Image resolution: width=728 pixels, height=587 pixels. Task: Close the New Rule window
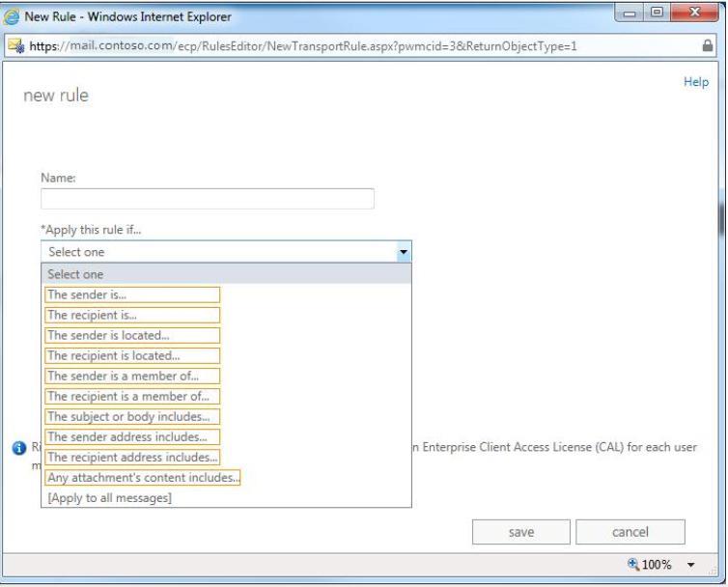tap(694, 13)
